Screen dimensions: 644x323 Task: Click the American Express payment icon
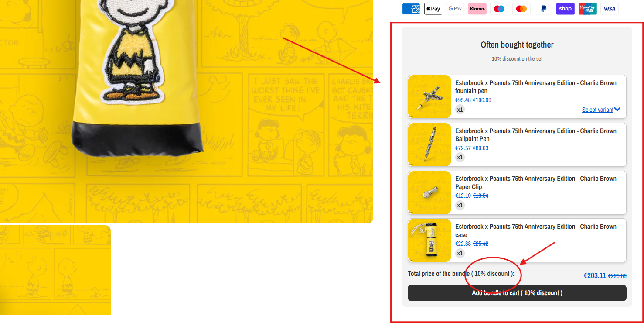click(x=411, y=9)
